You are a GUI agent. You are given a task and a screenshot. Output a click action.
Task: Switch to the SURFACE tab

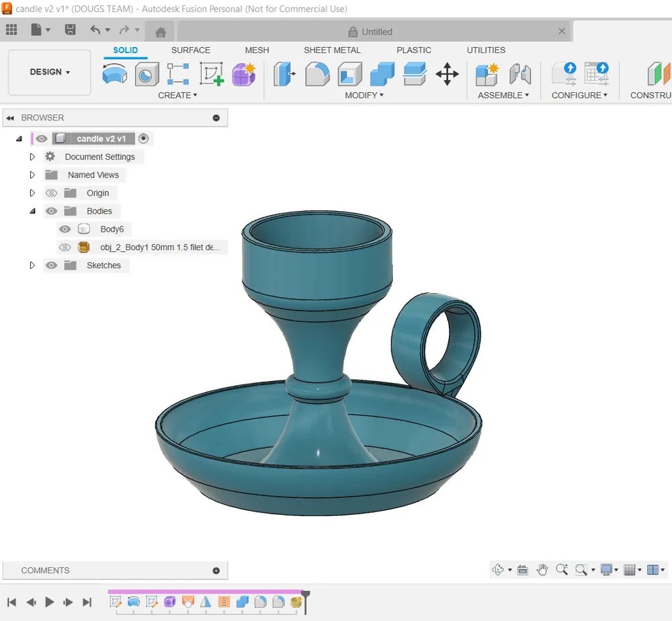point(191,50)
